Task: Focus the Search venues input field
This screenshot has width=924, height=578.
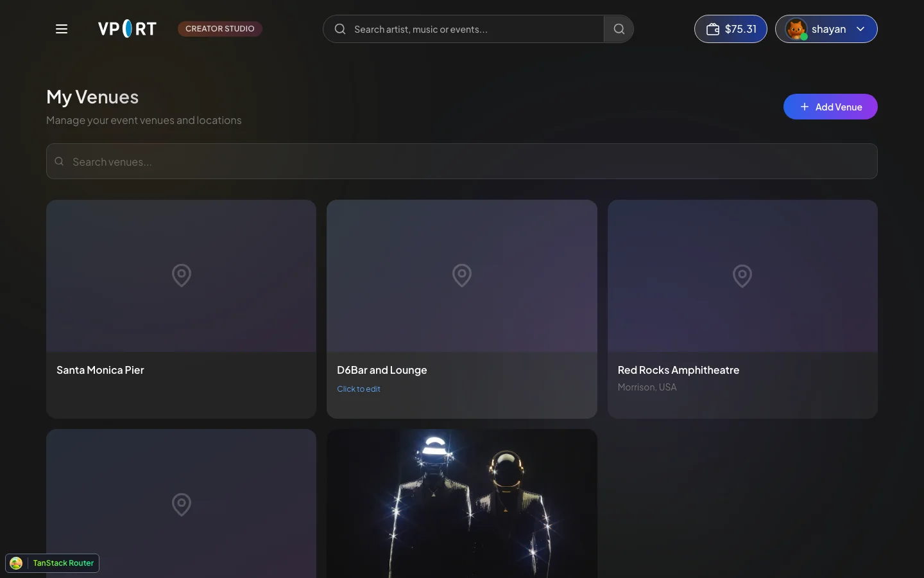Action: point(462,161)
